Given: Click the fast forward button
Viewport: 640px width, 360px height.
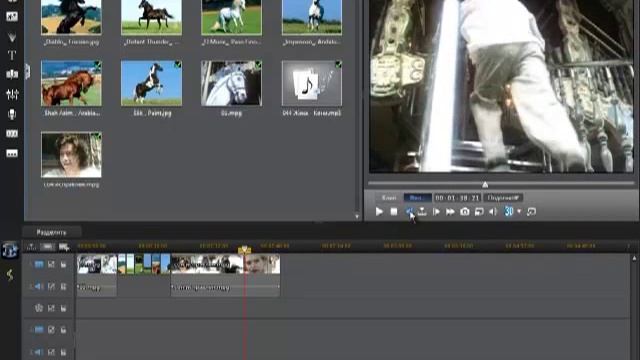Looking at the screenshot, I should 450,211.
